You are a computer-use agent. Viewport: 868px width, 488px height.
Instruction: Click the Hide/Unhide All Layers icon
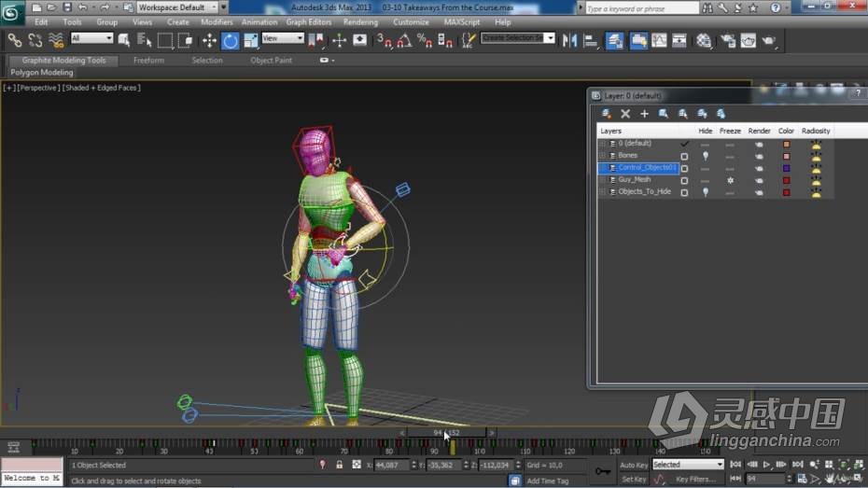coord(702,114)
